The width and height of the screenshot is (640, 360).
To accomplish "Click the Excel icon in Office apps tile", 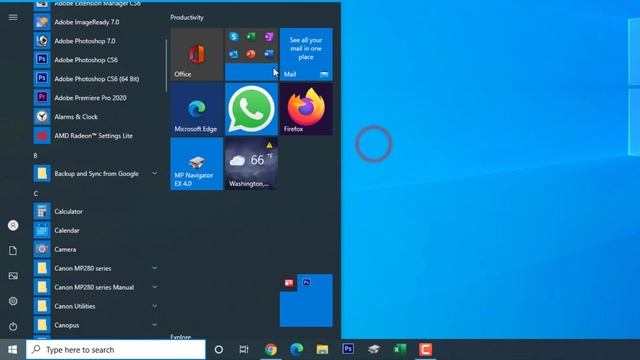I will pos(251,37).
